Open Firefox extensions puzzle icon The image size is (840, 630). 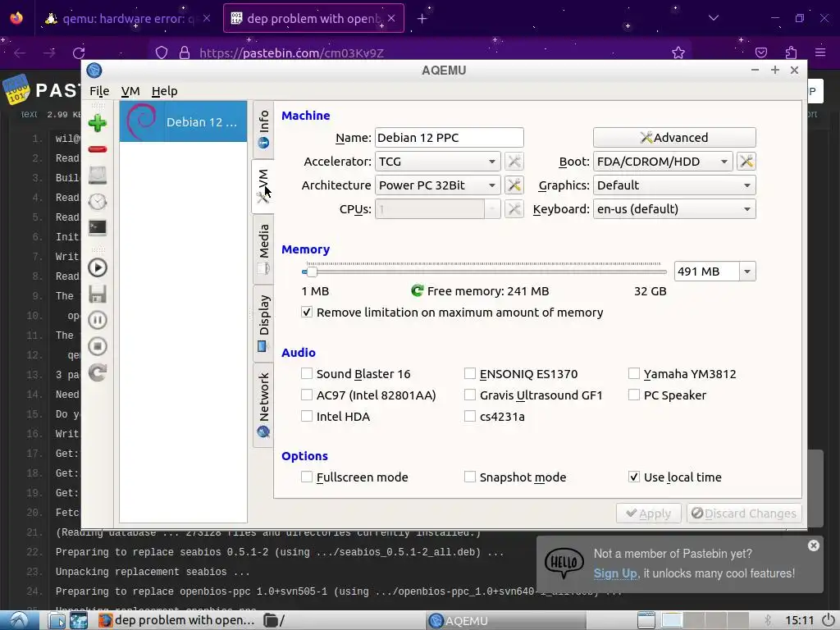tap(792, 52)
